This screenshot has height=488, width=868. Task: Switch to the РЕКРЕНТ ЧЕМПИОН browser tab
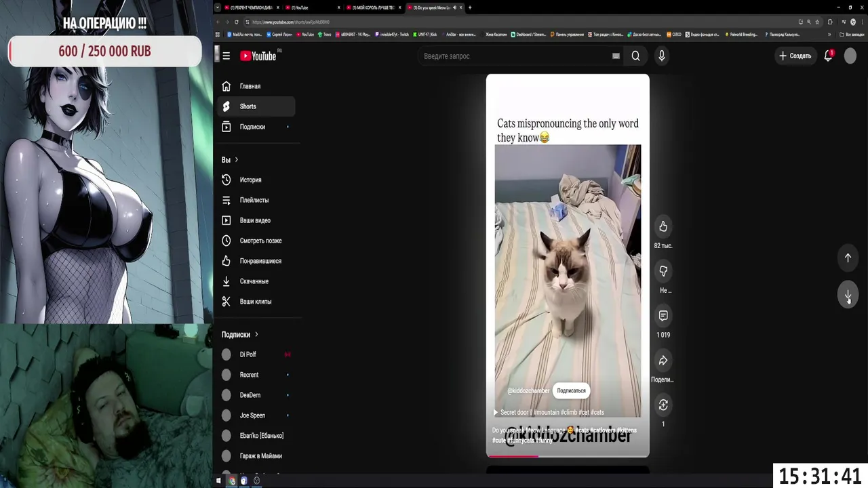[x=250, y=7]
